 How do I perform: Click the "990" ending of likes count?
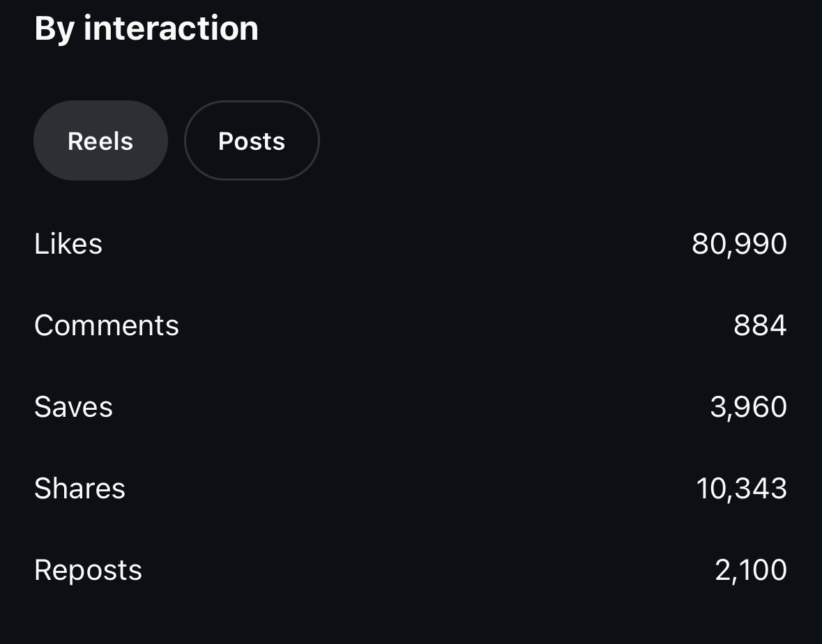click(x=762, y=244)
